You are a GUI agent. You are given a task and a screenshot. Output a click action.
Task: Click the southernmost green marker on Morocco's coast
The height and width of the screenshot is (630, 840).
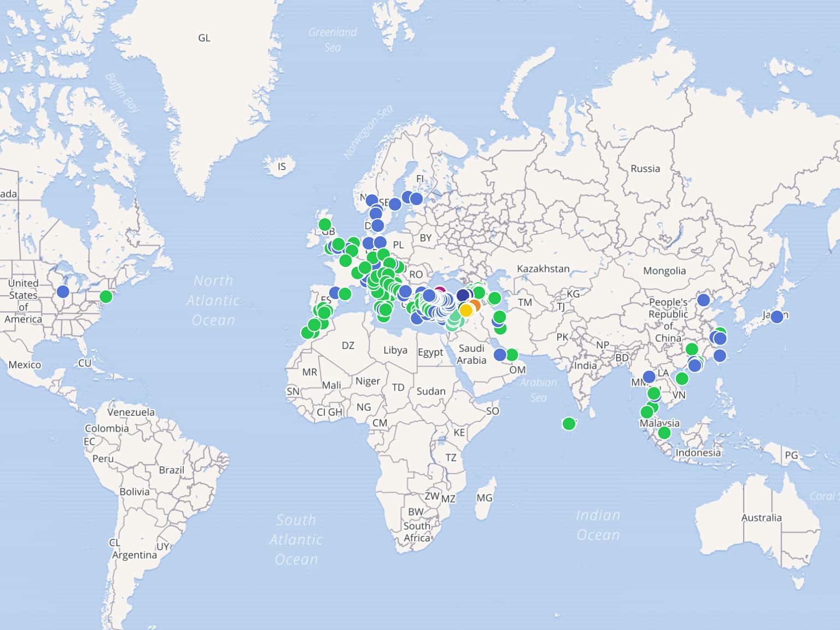(x=307, y=332)
